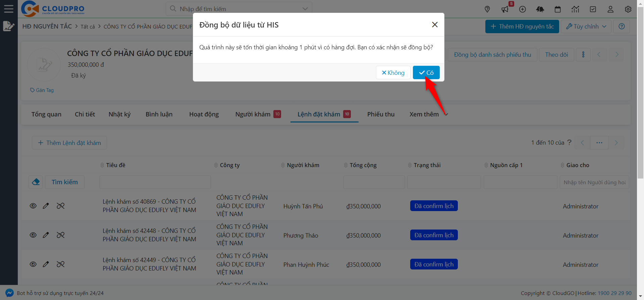Switch to Phiếu thu tab
This screenshot has width=644, height=300.
pyautogui.click(x=381, y=114)
